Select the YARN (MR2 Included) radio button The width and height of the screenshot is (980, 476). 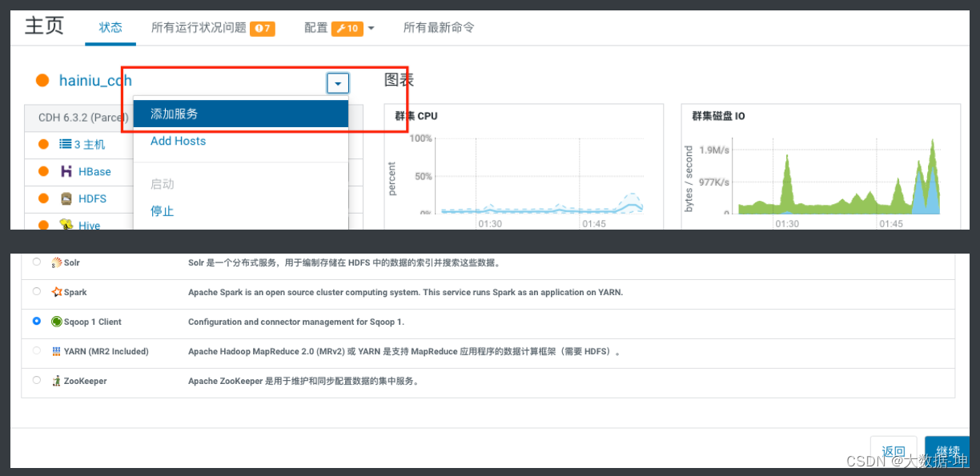tap(37, 350)
